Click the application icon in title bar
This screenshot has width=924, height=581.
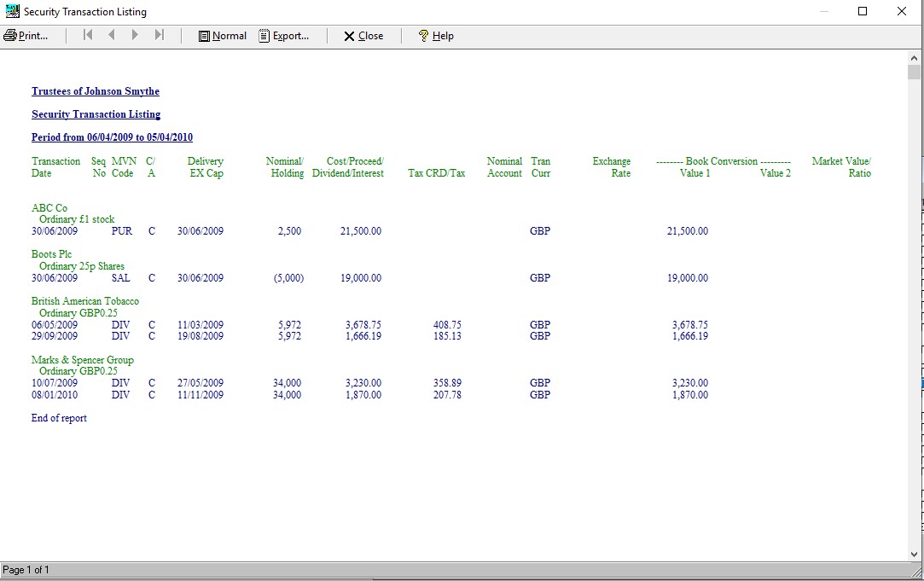point(12,11)
